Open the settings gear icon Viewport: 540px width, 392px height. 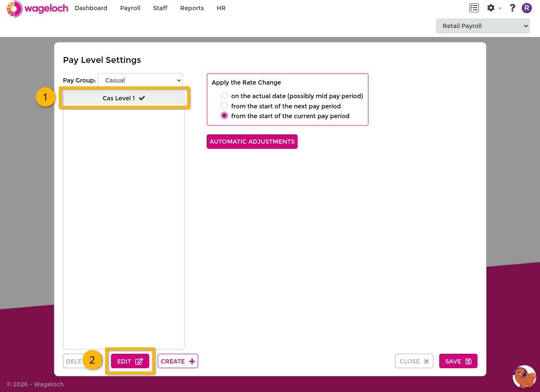click(x=491, y=8)
